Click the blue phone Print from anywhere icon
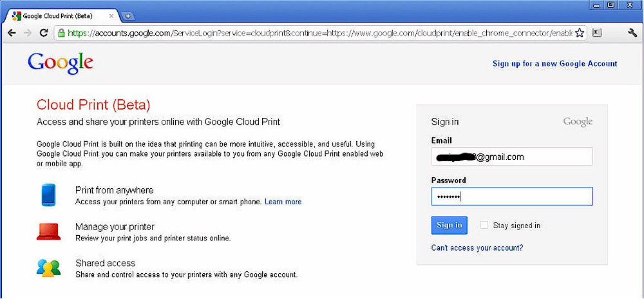 tap(48, 195)
